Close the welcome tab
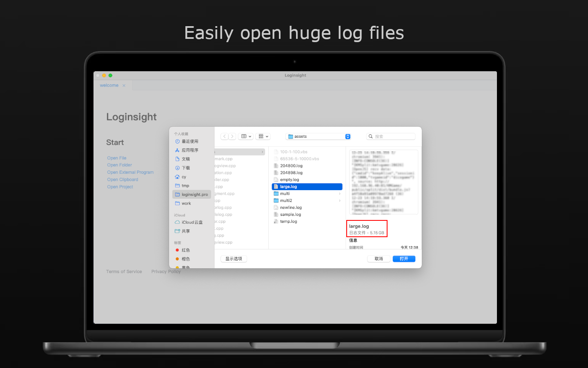The width and height of the screenshot is (588, 368). [x=124, y=86]
